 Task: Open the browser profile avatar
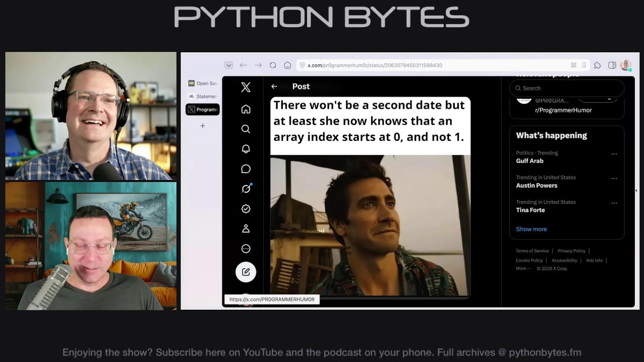click(626, 65)
